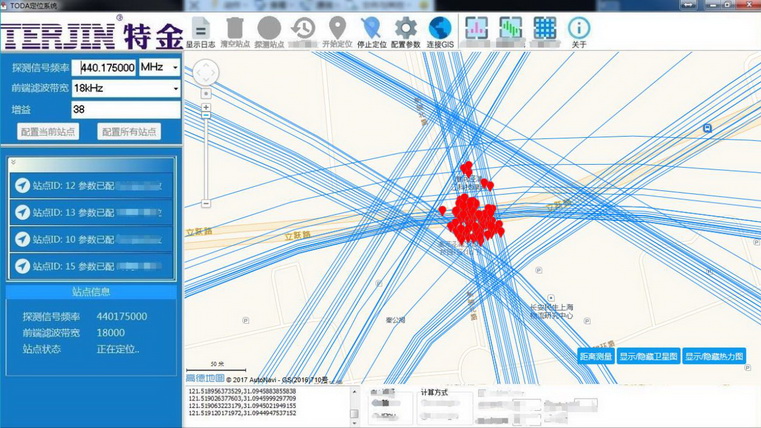Click the 清空站点 trash can icon

pos(235,29)
